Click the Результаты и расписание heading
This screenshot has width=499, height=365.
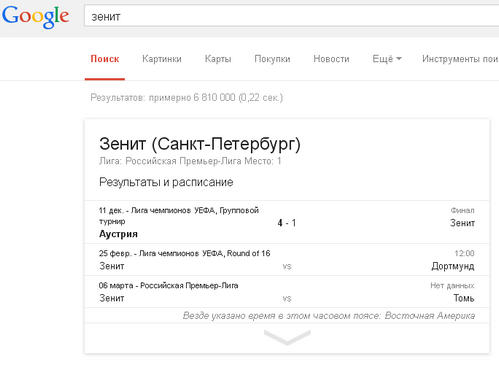click(166, 182)
